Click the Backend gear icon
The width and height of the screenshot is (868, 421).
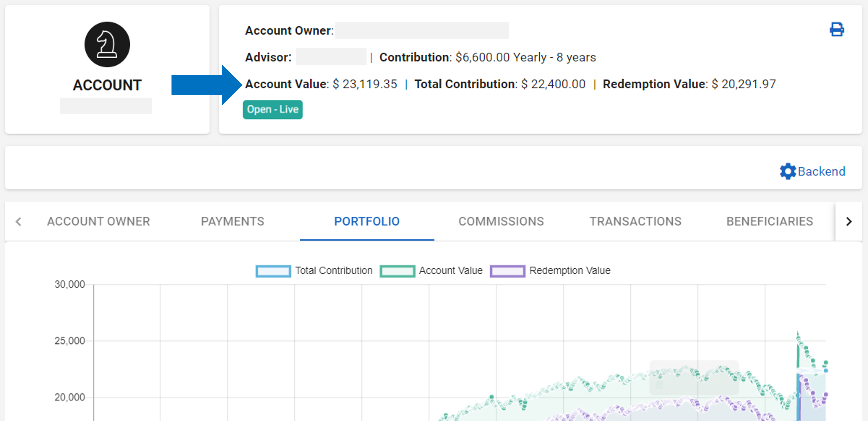788,171
